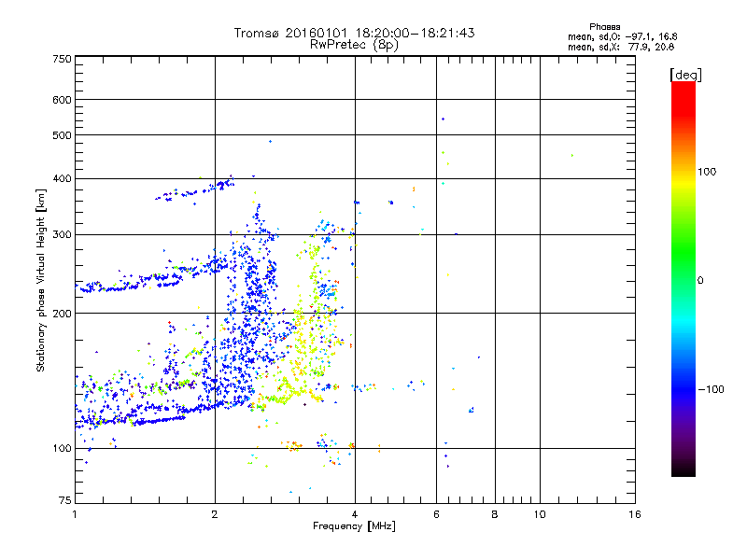The height and width of the screenshot is (560, 747).
Task: Click the 'RwPretec (8p)' subtitle
Action: [354, 45]
